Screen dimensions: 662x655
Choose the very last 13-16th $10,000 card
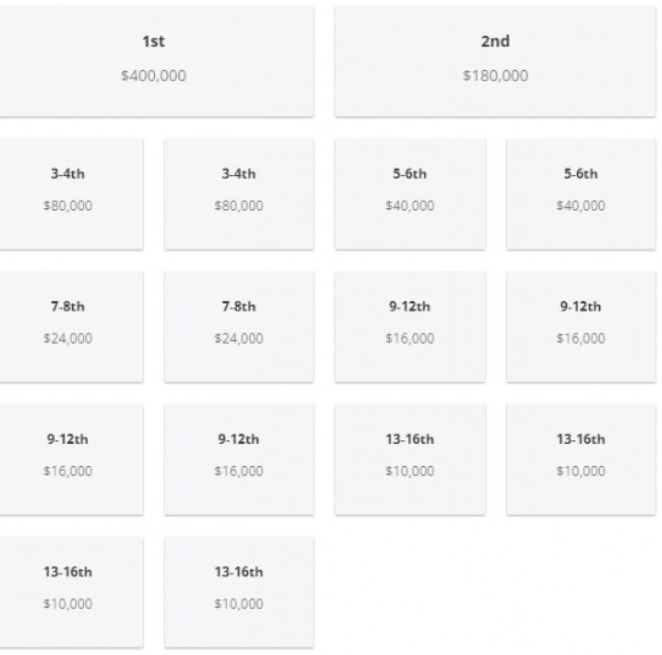coord(239,592)
